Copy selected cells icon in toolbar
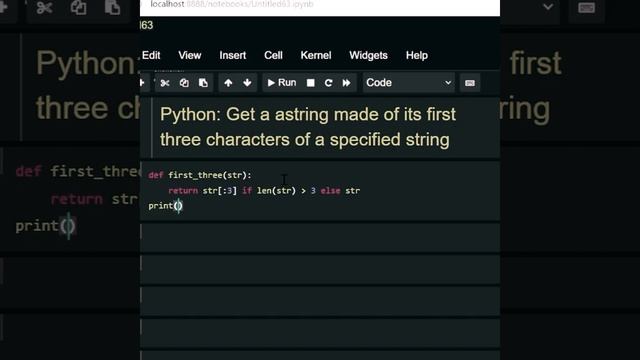Image resolution: width=640 pixels, height=360 pixels. [x=184, y=83]
